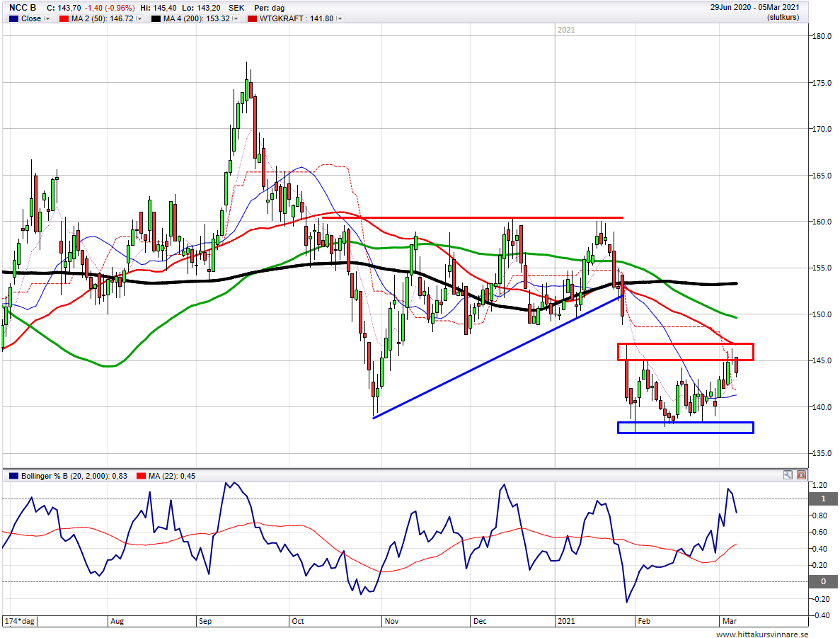840x638 pixels.
Task: Expand the MA 4 (200) dropdown arrow
Action: click(235, 18)
